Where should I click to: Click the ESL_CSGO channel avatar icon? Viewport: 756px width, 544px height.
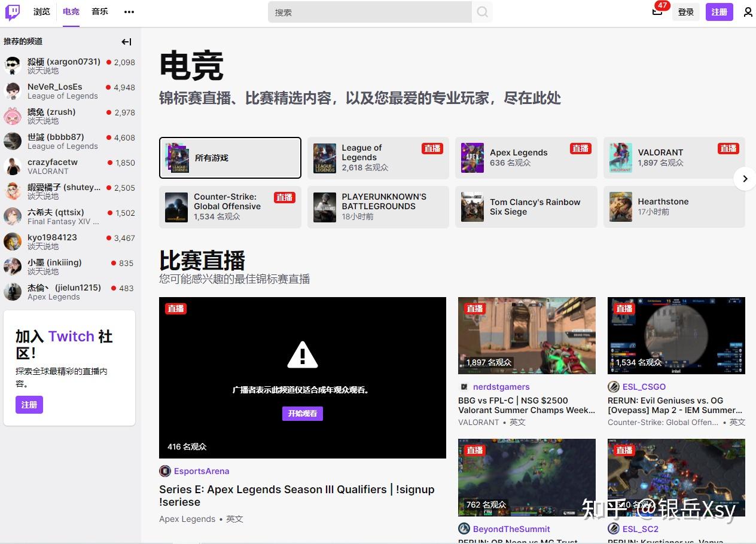point(614,387)
